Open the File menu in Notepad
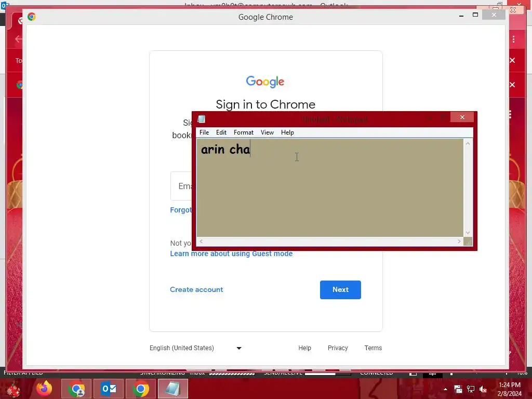The width and height of the screenshot is (532, 399). point(204,132)
